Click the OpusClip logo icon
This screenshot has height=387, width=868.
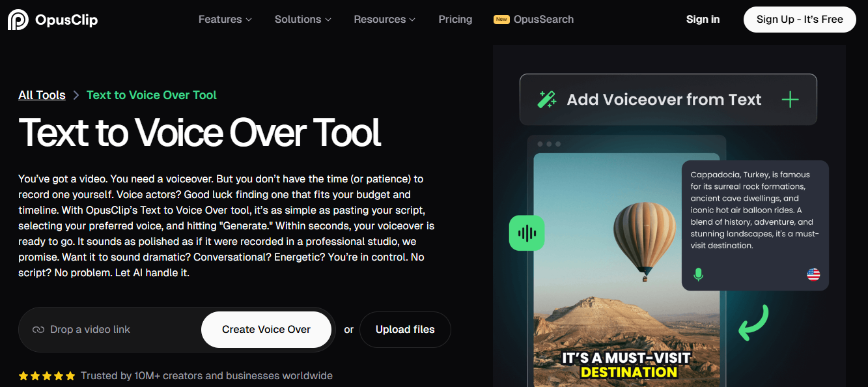pyautogui.click(x=18, y=20)
